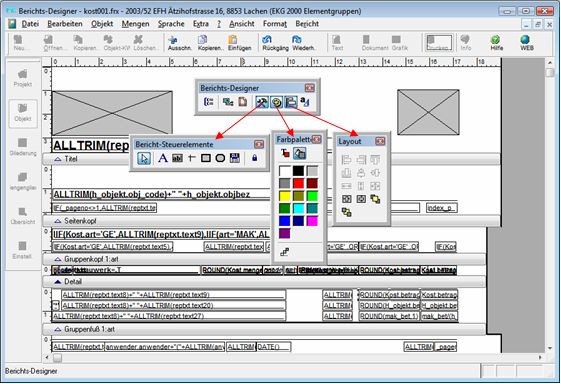Click the Seitenkopf band marker
561x384 pixels.
click(x=58, y=221)
